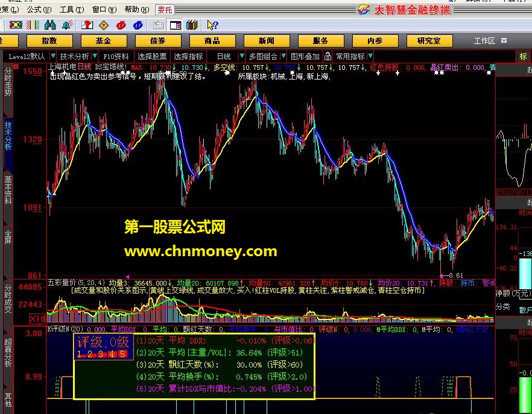Image resolution: width=532 pixels, height=414 pixels.
Task: Click the 新闻 yellow button
Action: point(267,41)
